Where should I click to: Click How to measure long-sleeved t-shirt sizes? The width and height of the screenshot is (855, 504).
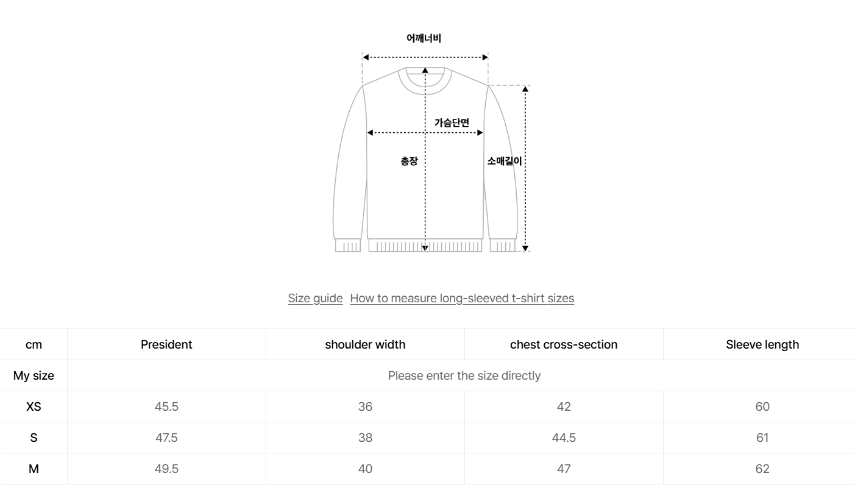(x=462, y=298)
